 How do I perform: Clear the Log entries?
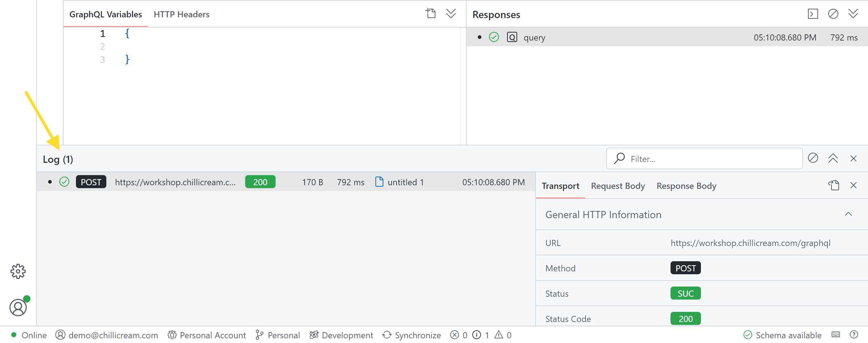pyautogui.click(x=813, y=158)
